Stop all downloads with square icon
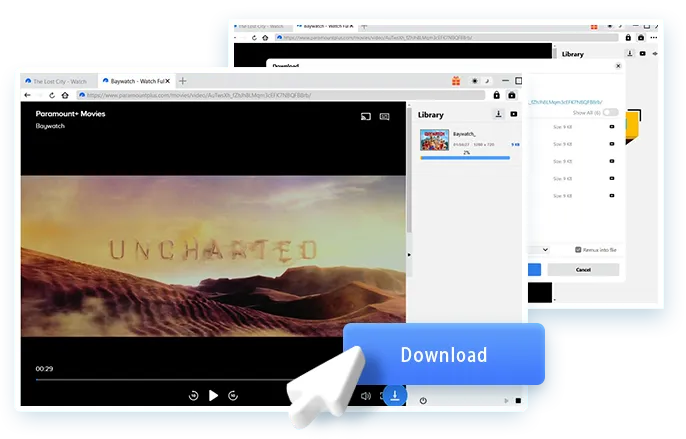 click(518, 400)
